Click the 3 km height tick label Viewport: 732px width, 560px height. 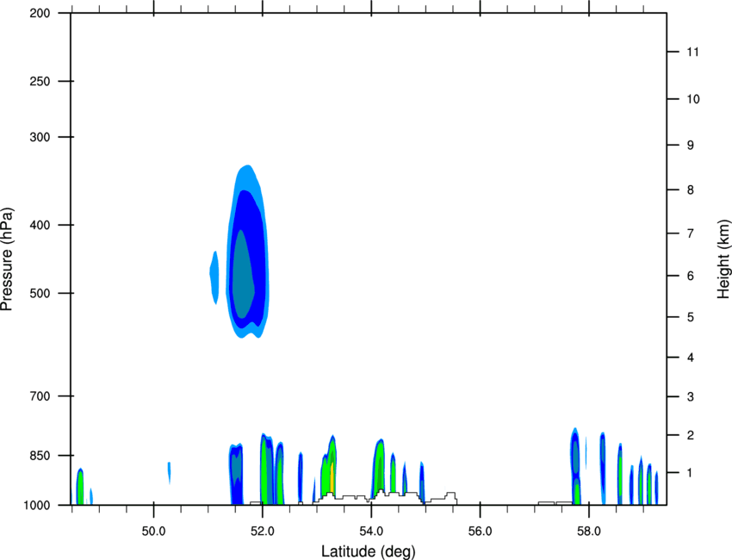coord(690,397)
